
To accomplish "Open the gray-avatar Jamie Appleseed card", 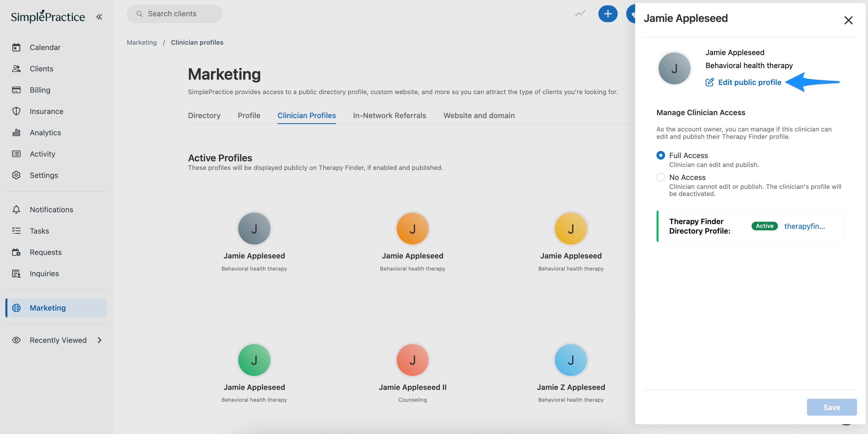I will click(254, 246).
